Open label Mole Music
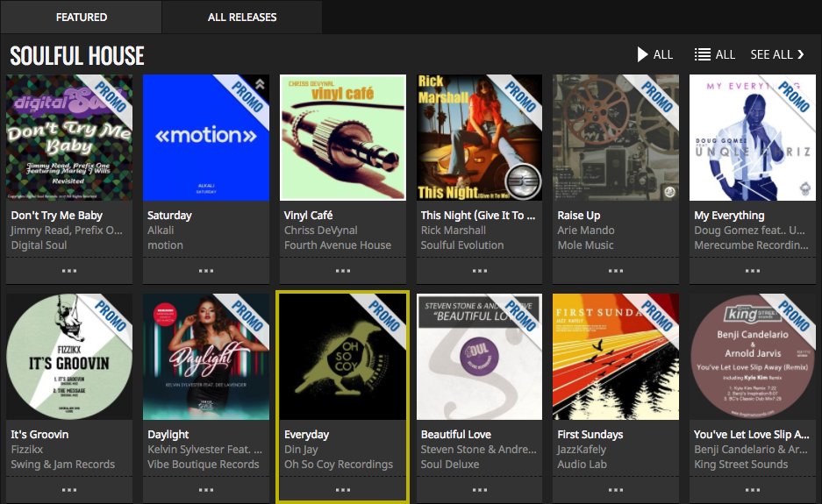This screenshot has height=504, width=822. [x=585, y=245]
